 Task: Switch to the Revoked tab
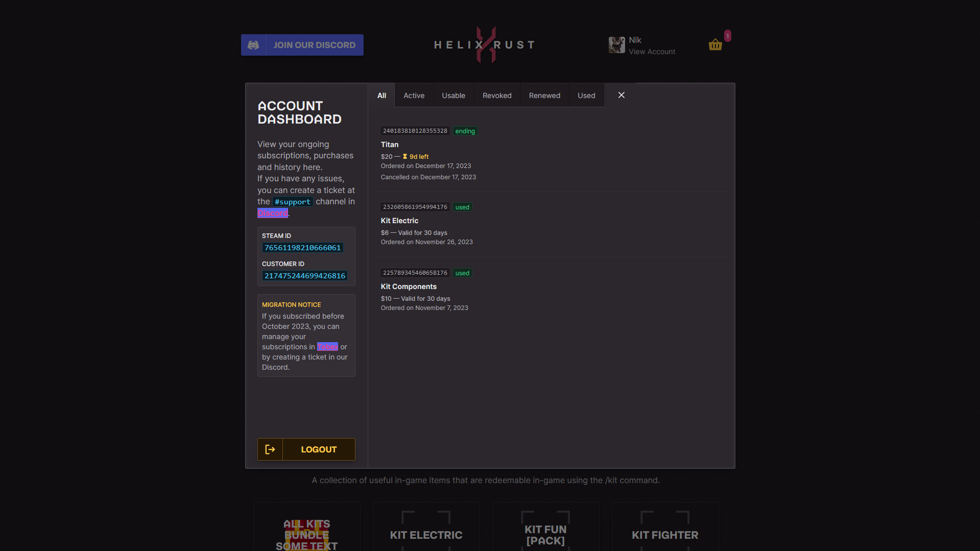click(x=496, y=95)
